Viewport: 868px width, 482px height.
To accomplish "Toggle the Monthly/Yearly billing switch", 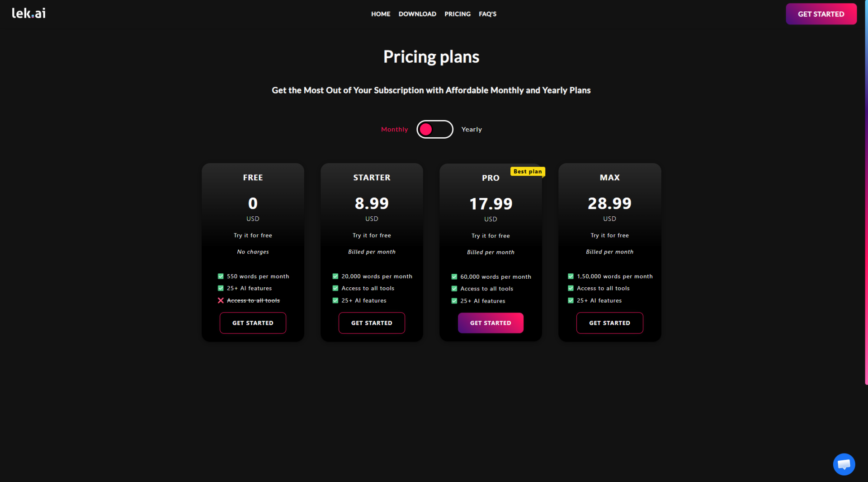I will click(x=434, y=129).
